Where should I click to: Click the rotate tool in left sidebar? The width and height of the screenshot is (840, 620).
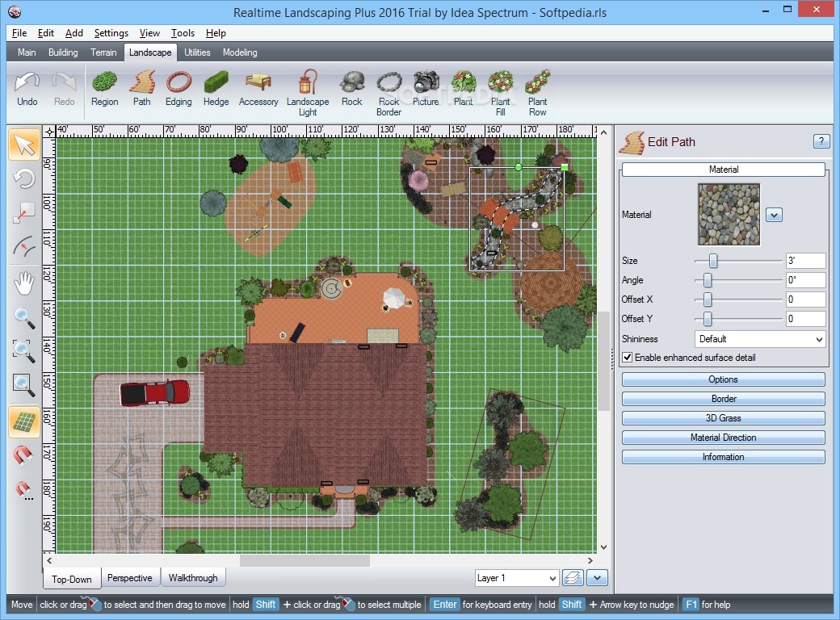pyautogui.click(x=24, y=178)
